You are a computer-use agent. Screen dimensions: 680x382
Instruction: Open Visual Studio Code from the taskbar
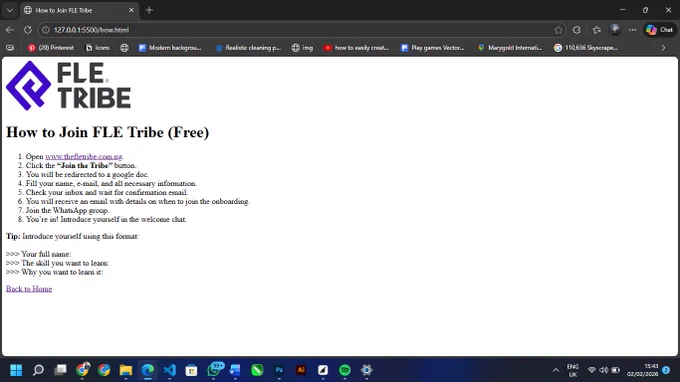[x=170, y=370]
